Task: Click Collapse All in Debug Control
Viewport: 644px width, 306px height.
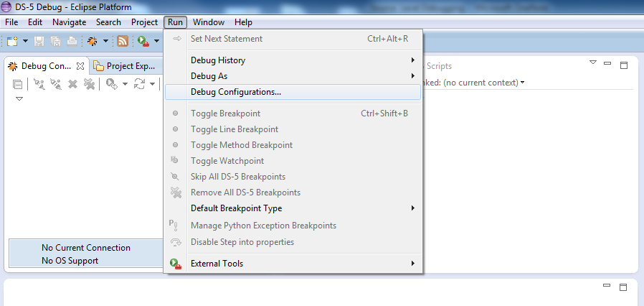Action: tap(18, 84)
